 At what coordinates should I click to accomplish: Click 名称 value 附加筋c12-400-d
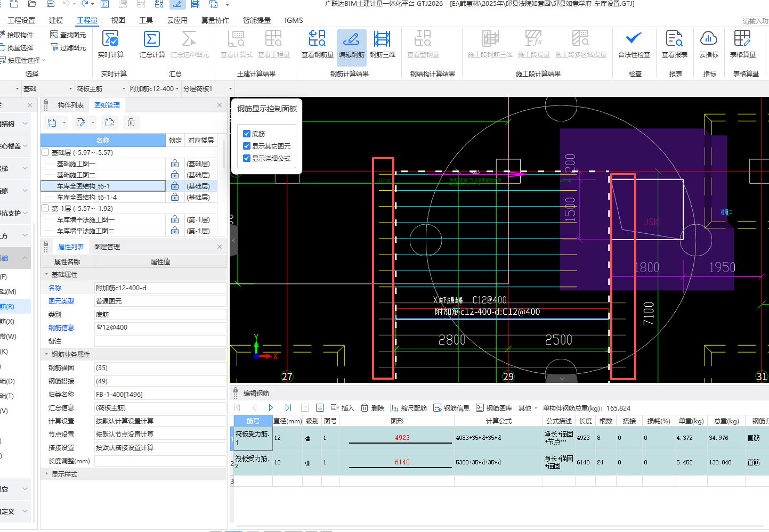160,288
